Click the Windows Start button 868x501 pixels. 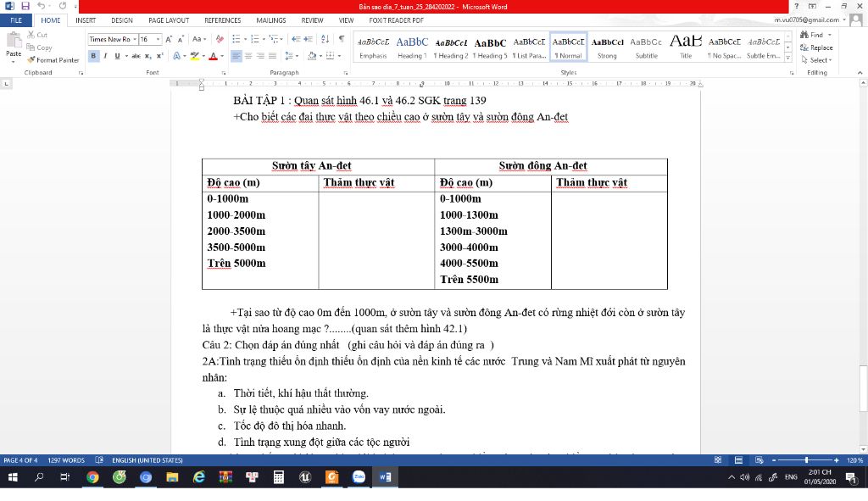[13, 476]
